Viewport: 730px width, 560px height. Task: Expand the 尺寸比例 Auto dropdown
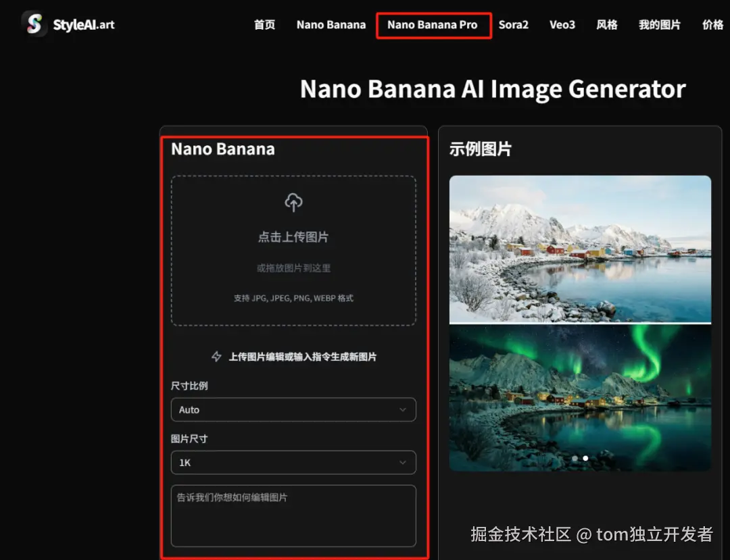tap(293, 410)
